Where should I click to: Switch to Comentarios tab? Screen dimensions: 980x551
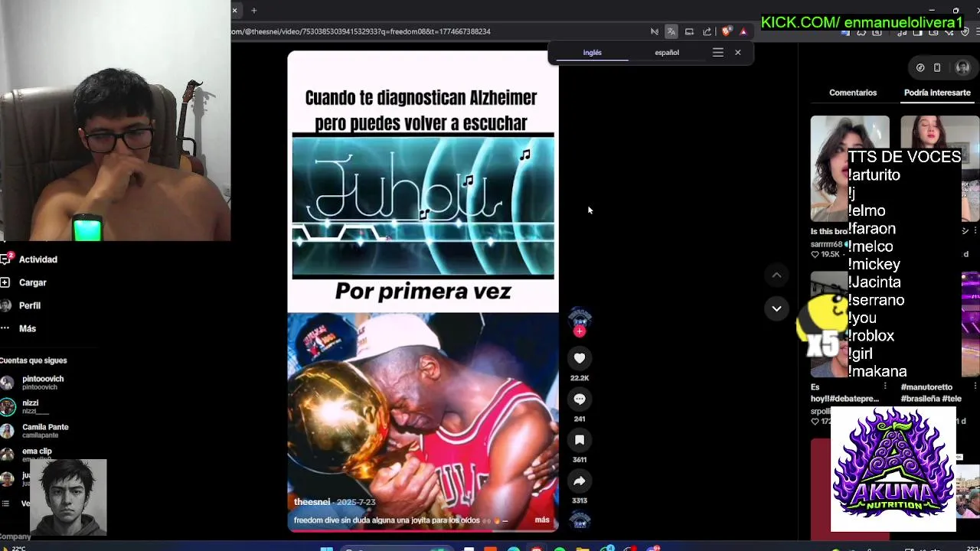[x=853, y=93]
